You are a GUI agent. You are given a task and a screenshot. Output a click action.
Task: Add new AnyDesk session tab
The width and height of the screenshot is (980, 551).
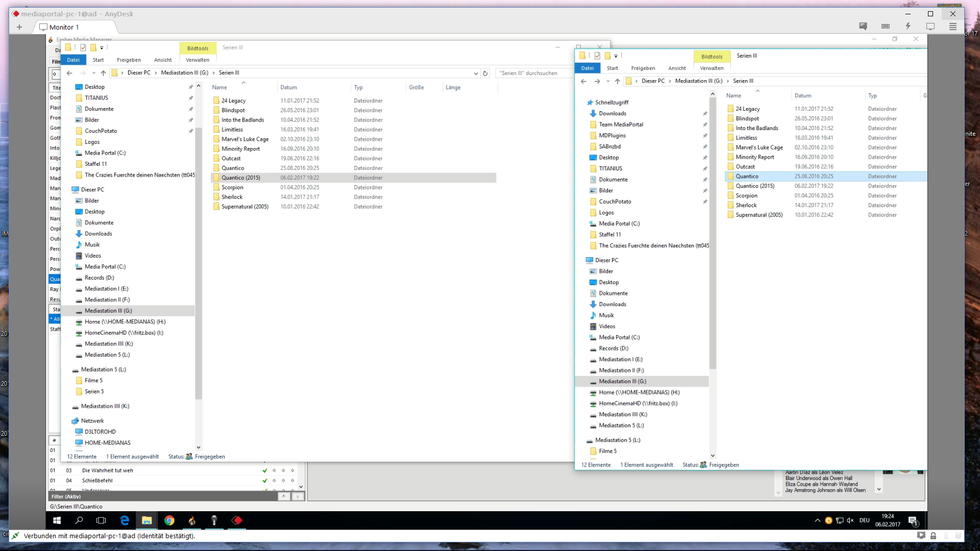19,27
